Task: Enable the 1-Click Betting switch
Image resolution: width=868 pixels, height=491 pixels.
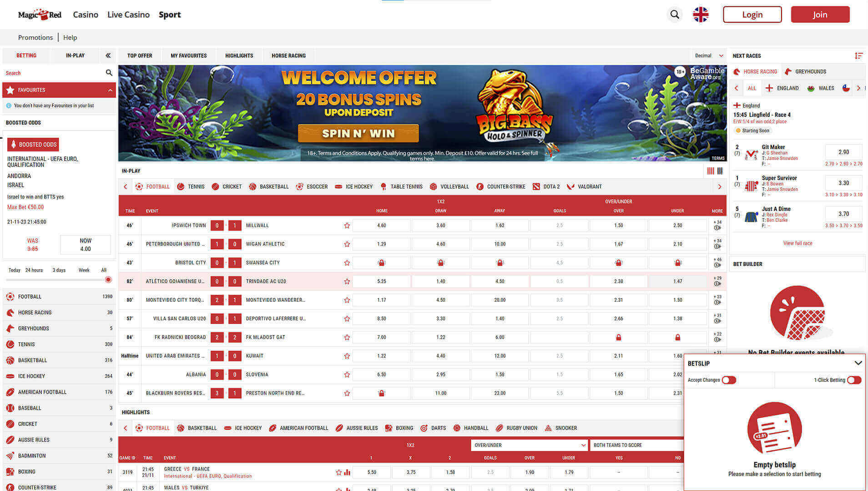Action: 854,380
